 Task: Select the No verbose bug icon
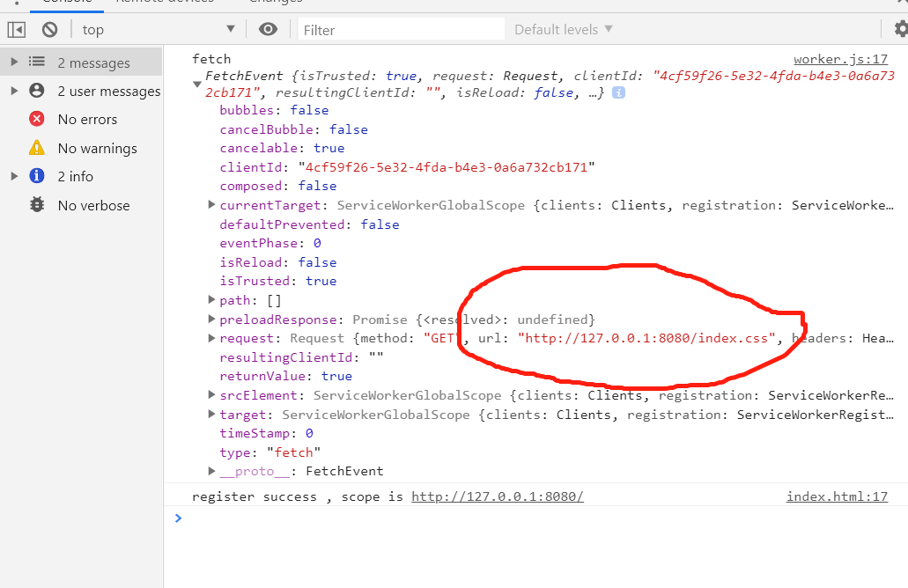36,204
